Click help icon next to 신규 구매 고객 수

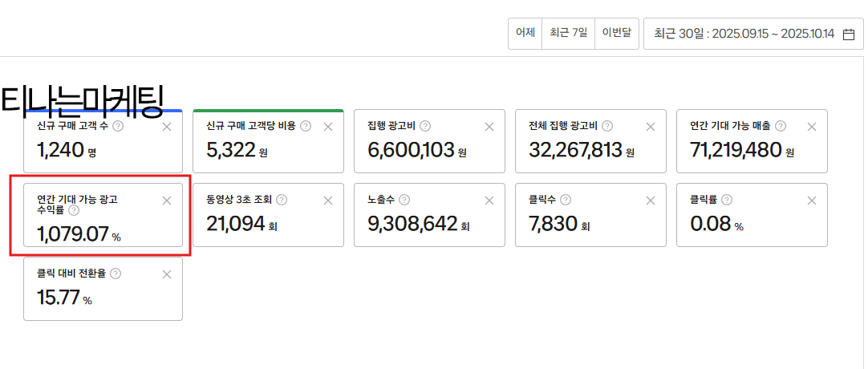point(118,126)
